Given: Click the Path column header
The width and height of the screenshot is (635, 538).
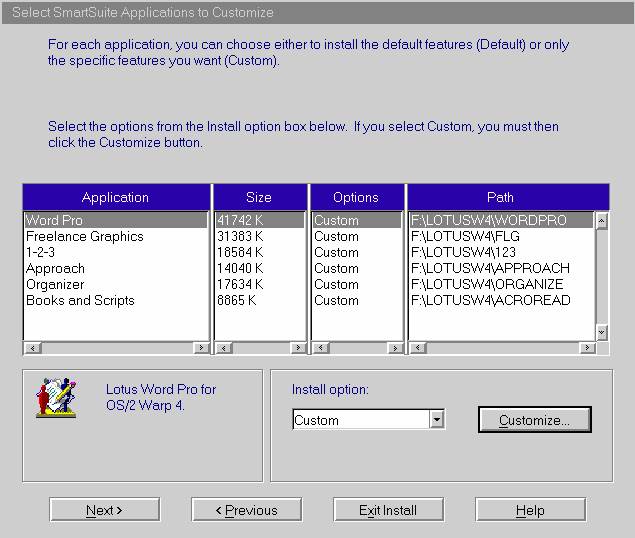Looking at the screenshot, I should click(x=508, y=197).
